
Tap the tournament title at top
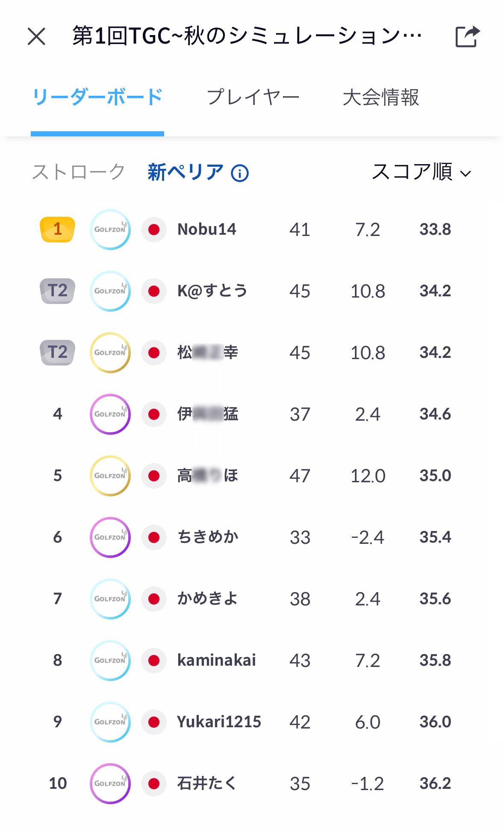coord(247,36)
